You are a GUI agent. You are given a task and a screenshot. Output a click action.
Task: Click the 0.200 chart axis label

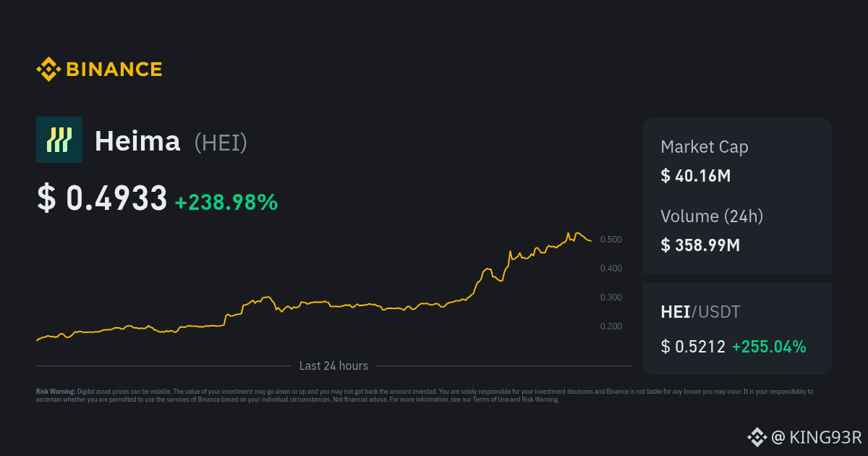click(611, 326)
